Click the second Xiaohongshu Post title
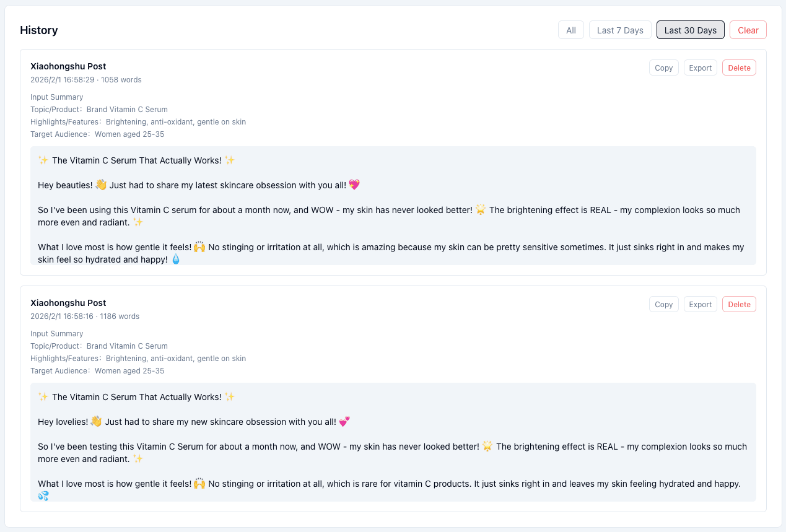This screenshot has height=532, width=786. (x=68, y=303)
